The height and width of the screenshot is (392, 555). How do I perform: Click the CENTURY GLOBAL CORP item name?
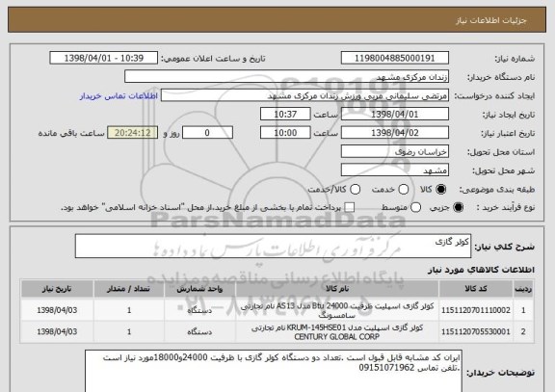(x=337, y=332)
